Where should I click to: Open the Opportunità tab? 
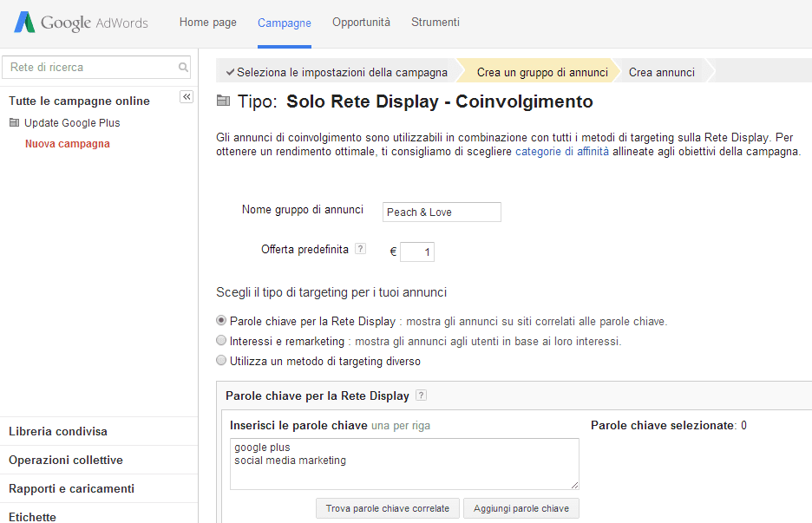[361, 22]
